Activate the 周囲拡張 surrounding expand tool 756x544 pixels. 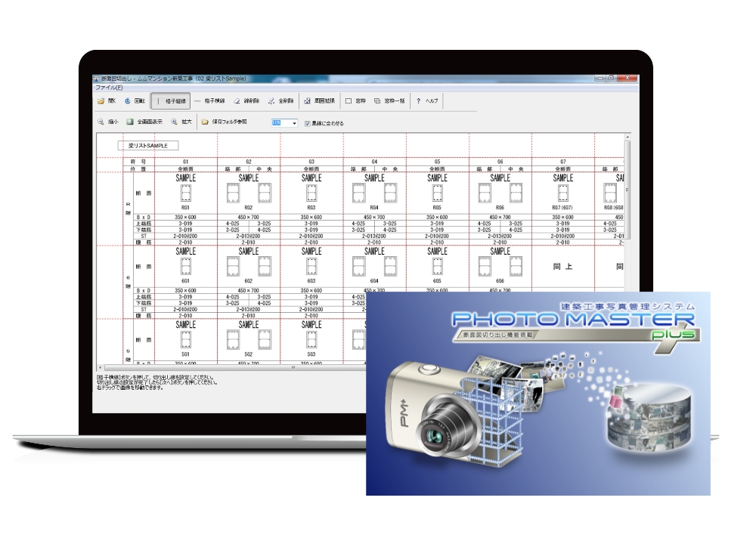click(x=319, y=101)
